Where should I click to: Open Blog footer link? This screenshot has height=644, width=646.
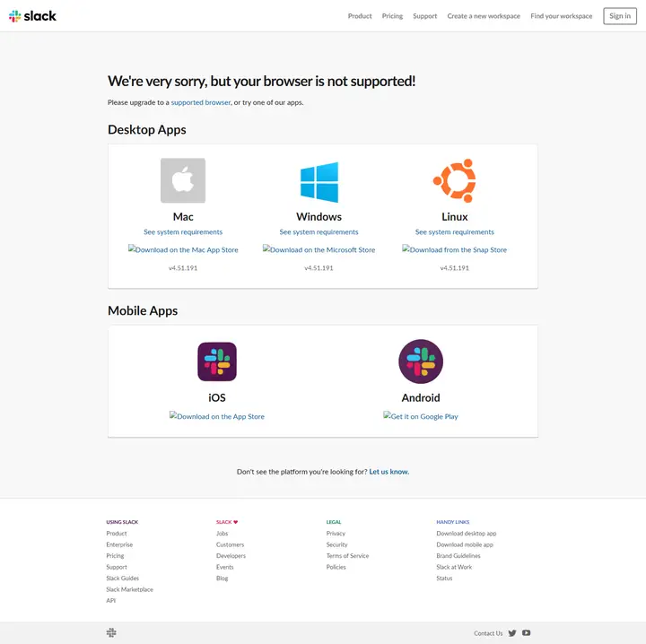coord(223,579)
